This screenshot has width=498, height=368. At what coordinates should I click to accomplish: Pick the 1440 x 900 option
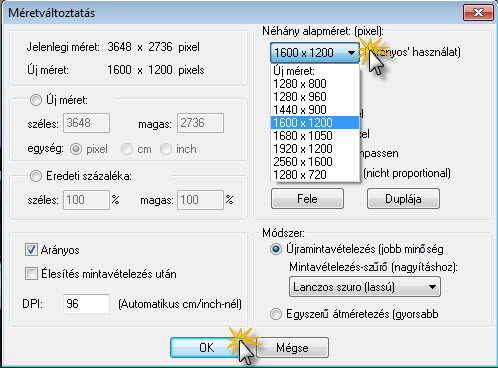[x=315, y=110]
